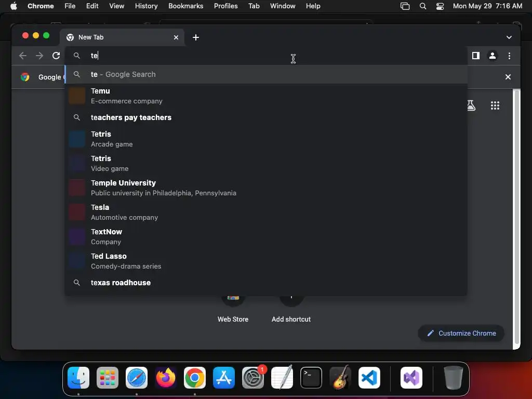Open Launchpad from the Dock
The image size is (532, 399).
coord(108,378)
